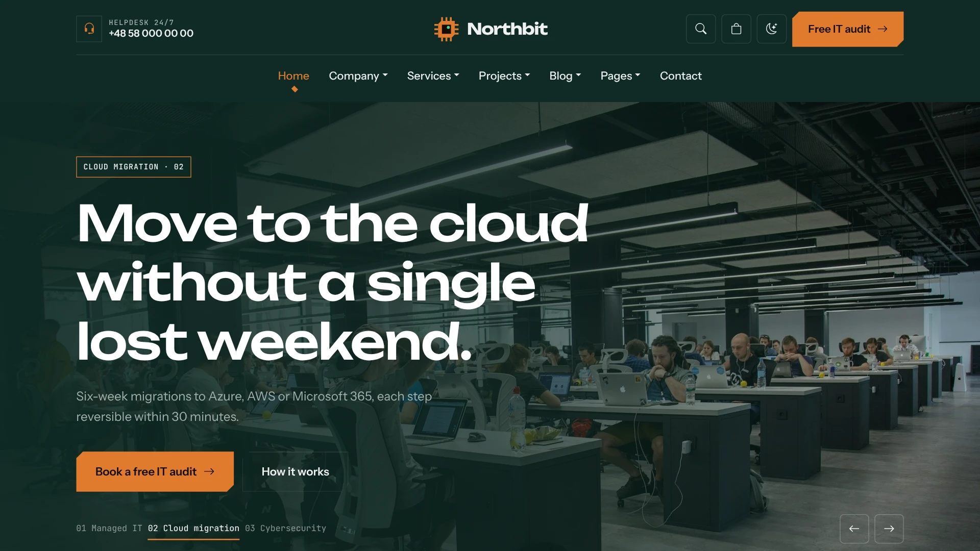Click the How it works button

(x=295, y=471)
